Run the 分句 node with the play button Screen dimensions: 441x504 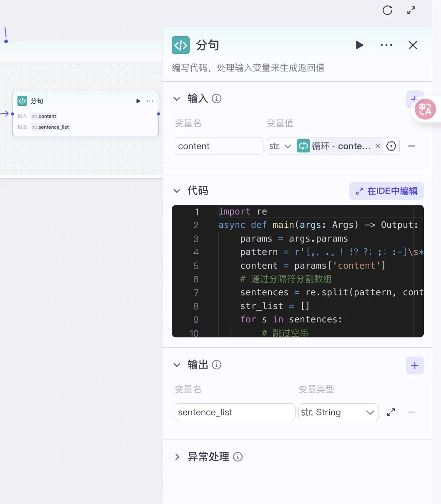coord(359,45)
